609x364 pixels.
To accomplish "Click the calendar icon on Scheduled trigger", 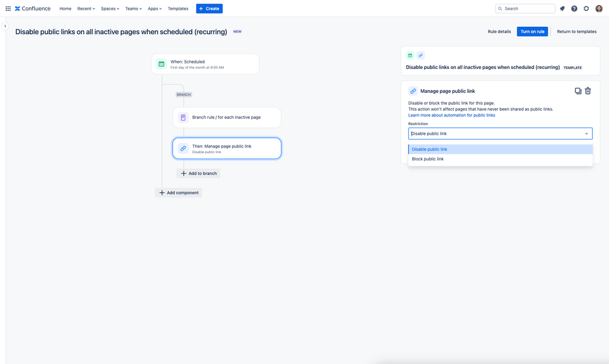I will click(x=161, y=64).
